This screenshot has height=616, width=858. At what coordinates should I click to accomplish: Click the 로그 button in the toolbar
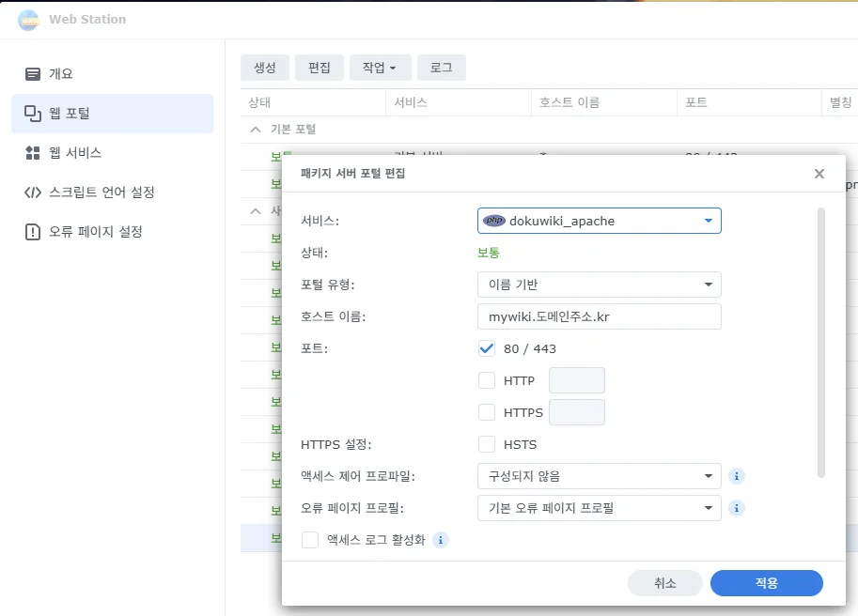click(x=440, y=67)
